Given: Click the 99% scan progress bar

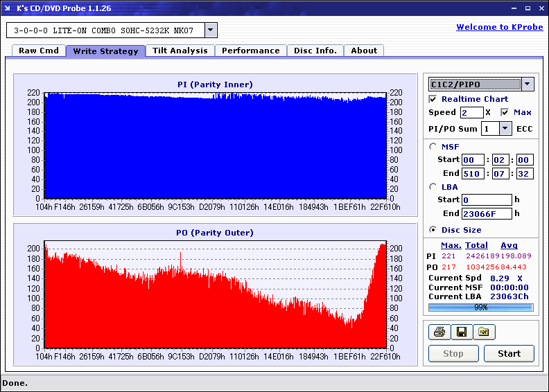Looking at the screenshot, I should pyautogui.click(x=480, y=307).
